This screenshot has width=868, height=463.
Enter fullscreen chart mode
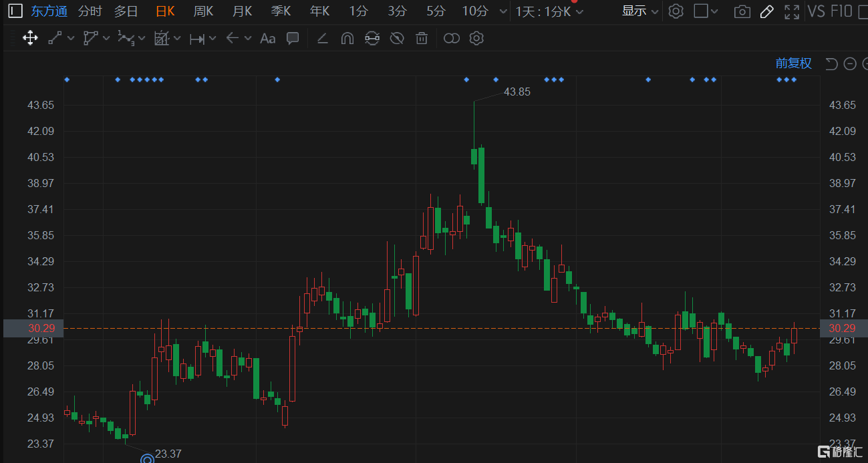(x=792, y=11)
